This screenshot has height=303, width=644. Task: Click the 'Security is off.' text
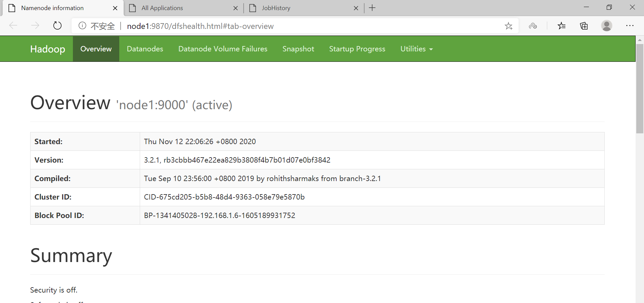point(54,290)
